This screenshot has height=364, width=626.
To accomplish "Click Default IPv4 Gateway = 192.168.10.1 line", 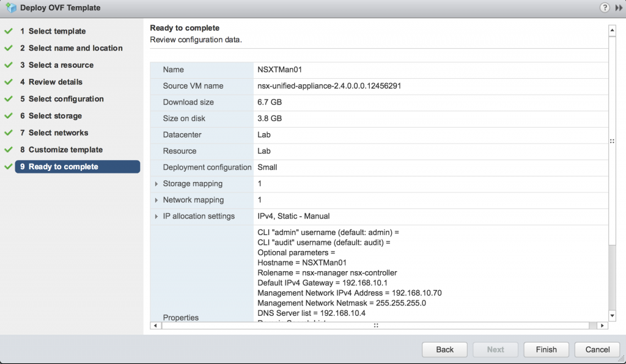I will (322, 283).
